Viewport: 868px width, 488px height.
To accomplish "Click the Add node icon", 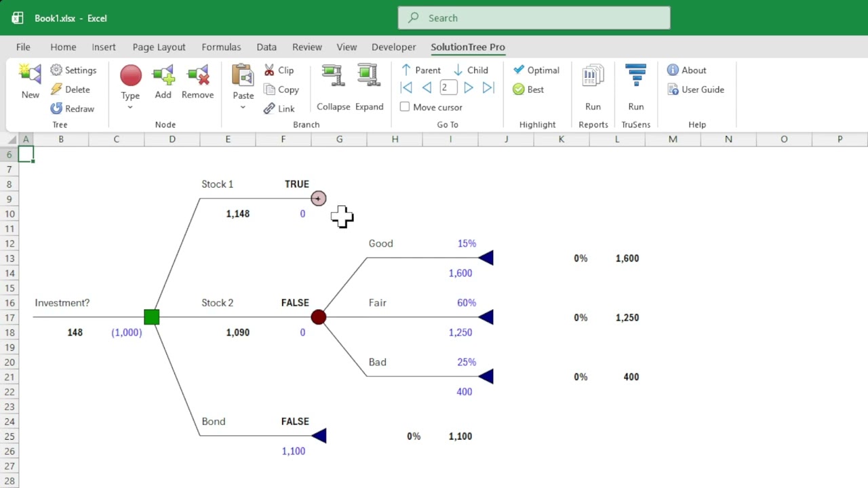I will pyautogui.click(x=163, y=75).
